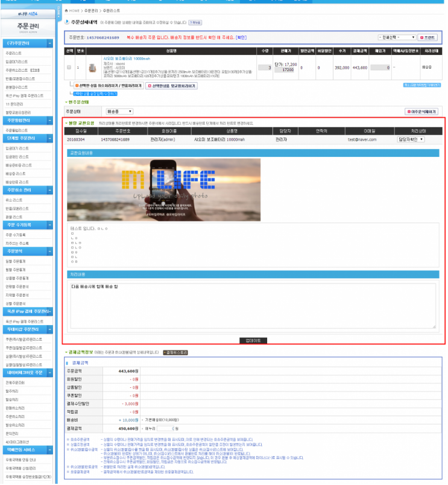
Task: Check the product row selection checkbox
Action: click(69, 68)
